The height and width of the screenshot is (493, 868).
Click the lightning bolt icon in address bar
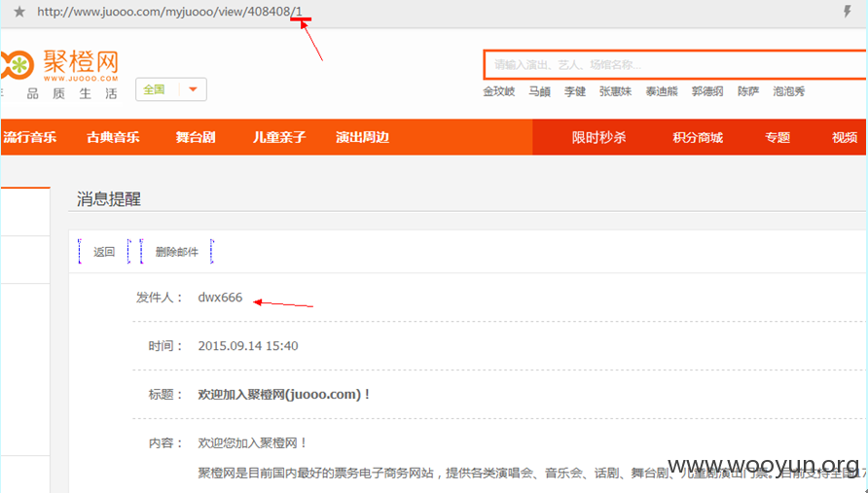(847, 12)
